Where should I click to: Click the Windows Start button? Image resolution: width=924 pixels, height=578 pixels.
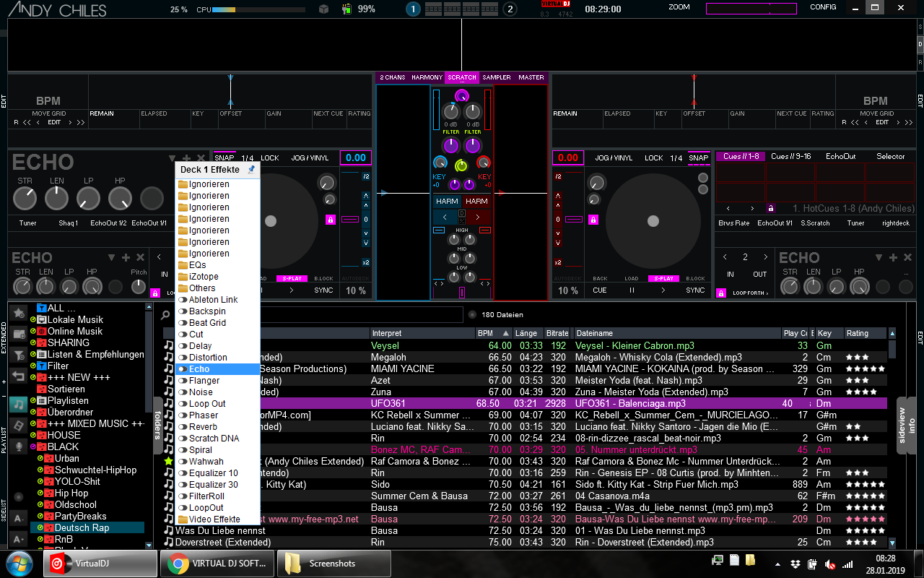[x=19, y=563]
